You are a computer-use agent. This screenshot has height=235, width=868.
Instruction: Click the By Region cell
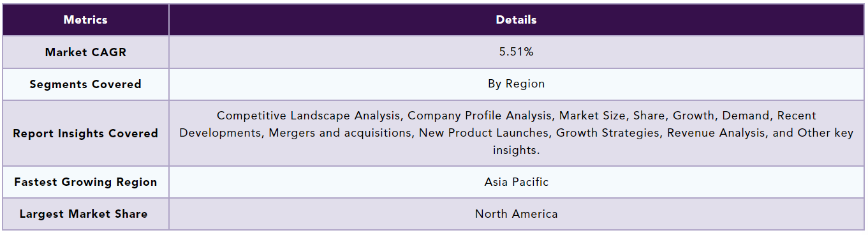(x=516, y=84)
